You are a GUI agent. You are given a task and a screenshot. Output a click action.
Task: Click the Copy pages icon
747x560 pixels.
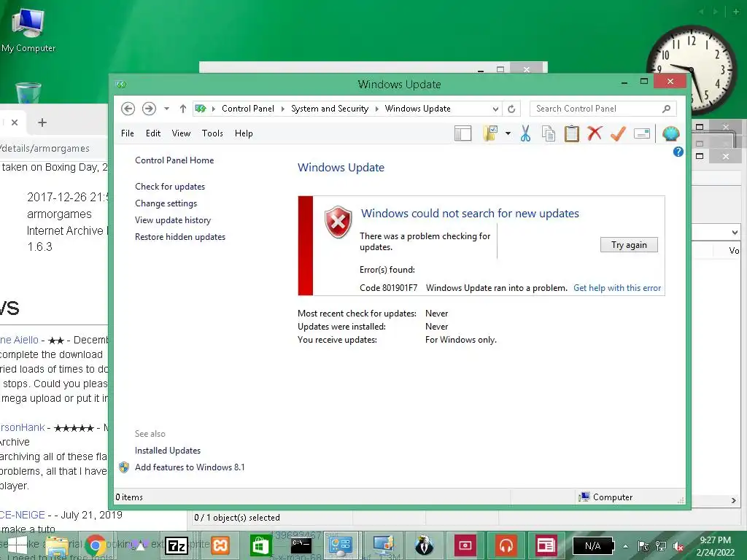[549, 134]
